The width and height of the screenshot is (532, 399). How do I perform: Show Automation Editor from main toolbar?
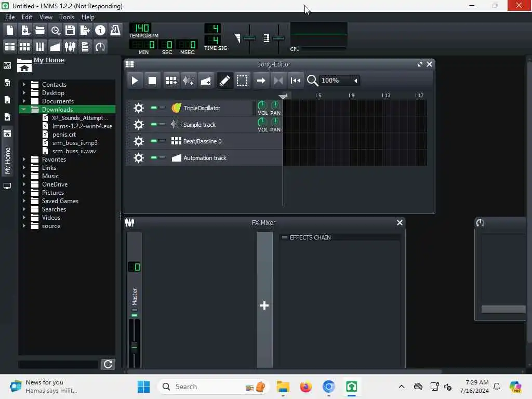[x=55, y=47]
